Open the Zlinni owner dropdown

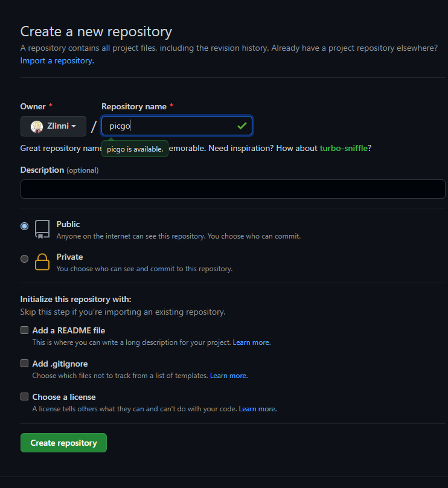coord(54,126)
